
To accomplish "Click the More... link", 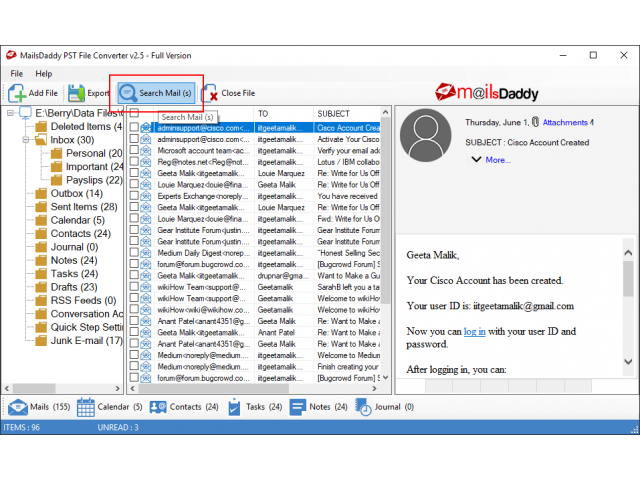I will coord(498,160).
